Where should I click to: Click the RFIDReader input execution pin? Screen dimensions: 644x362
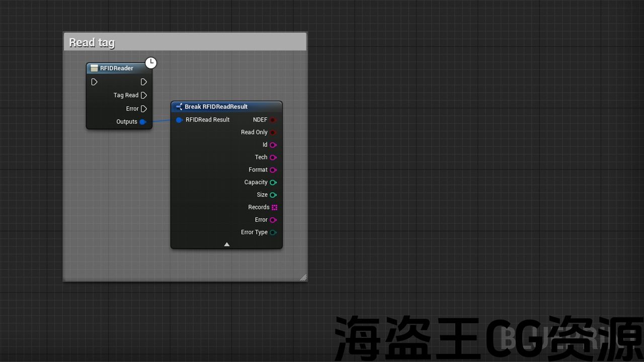click(x=94, y=82)
